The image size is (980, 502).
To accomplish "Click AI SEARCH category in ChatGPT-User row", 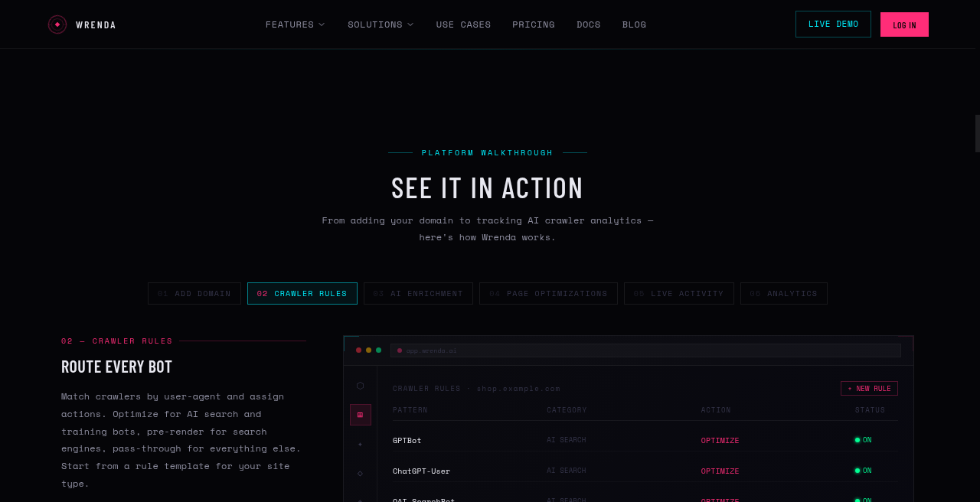I will pyautogui.click(x=567, y=471).
